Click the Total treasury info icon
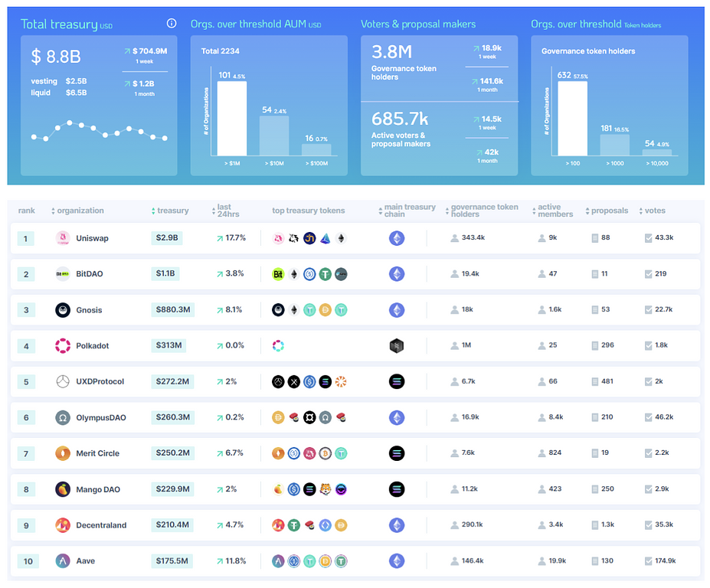The image size is (710, 588). click(x=172, y=24)
